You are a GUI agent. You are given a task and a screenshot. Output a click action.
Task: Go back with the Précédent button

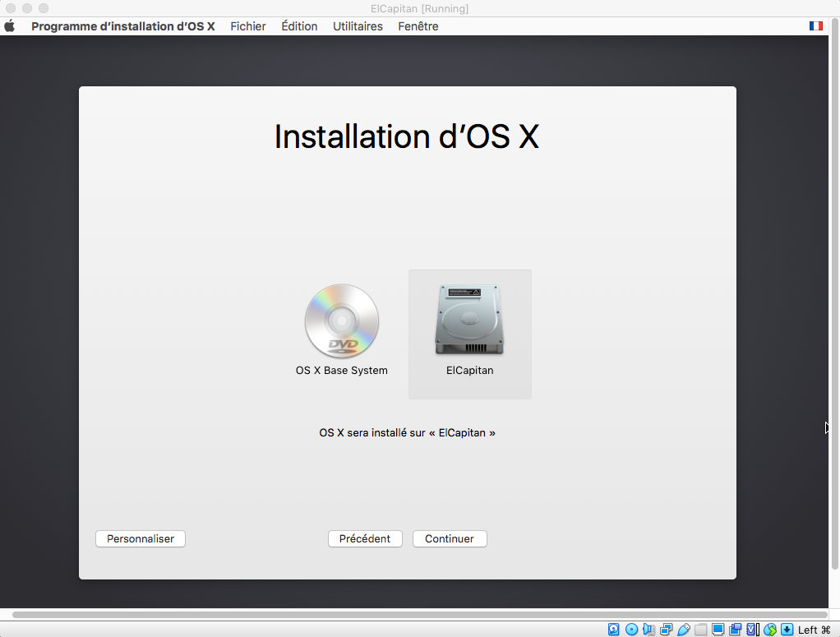(365, 538)
